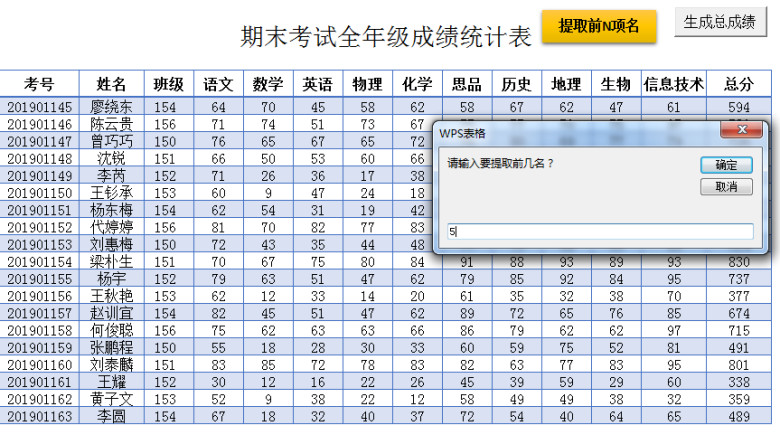
Task: Select the name cell 何俊聪
Action: [x=111, y=330]
